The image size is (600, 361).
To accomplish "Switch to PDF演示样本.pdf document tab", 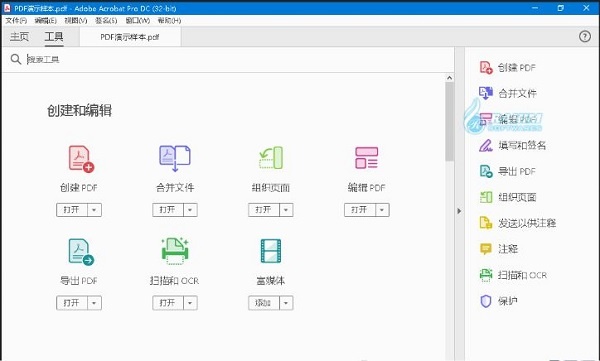I will tap(130, 37).
